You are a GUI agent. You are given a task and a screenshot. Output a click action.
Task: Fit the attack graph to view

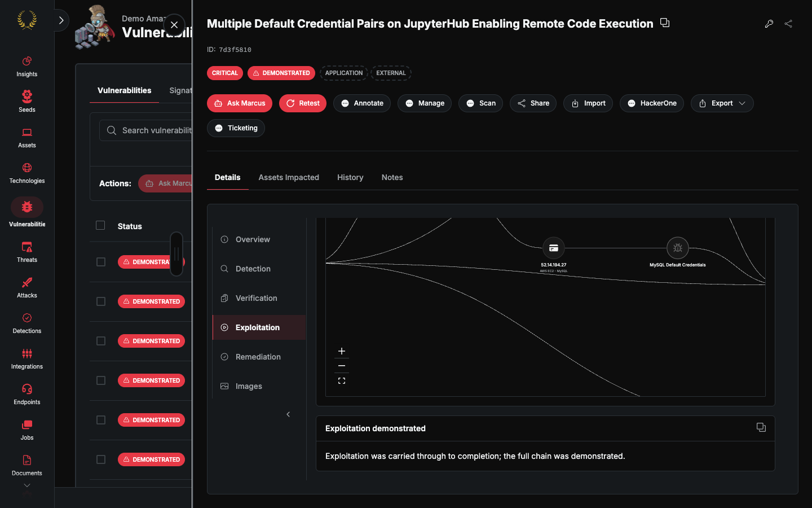pos(342,381)
